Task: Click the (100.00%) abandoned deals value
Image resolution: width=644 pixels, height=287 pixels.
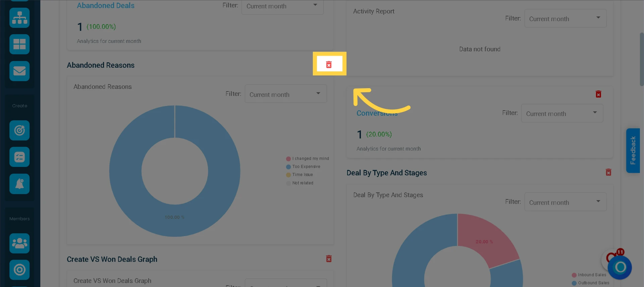Action: coord(101,26)
